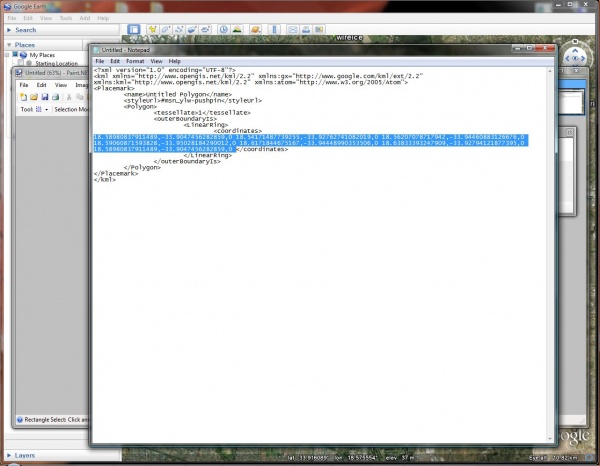
Task: Collapse the My Places tree node
Action: pyautogui.click(x=7, y=55)
